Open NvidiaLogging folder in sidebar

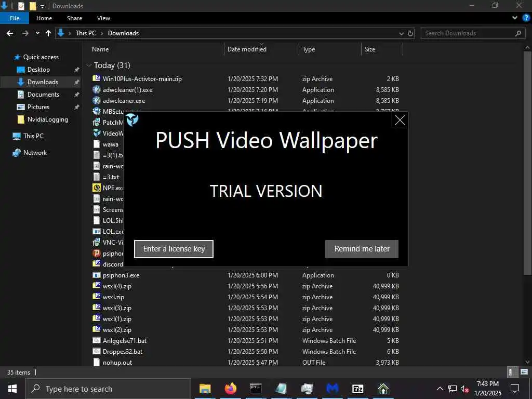coord(47,119)
